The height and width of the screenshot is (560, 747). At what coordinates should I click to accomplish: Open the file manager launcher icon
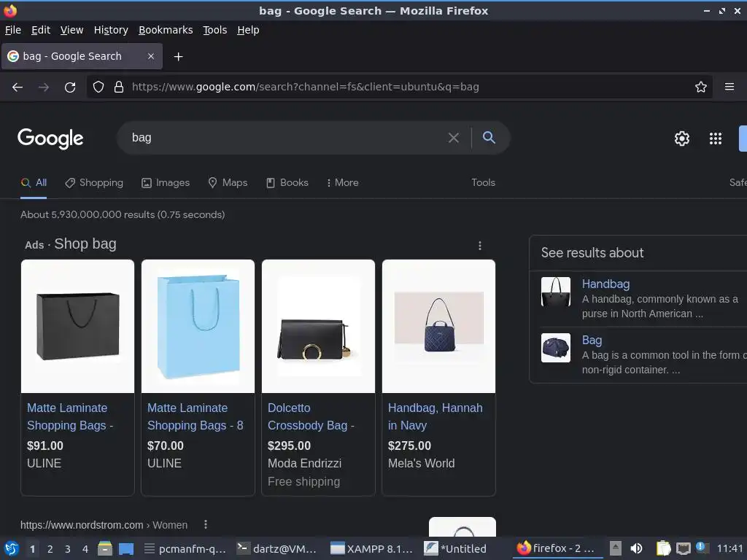click(x=105, y=548)
